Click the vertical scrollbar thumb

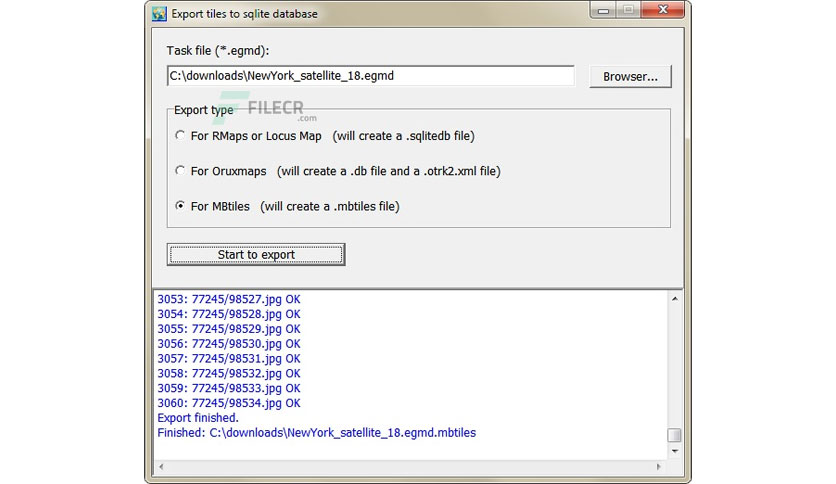[674, 435]
